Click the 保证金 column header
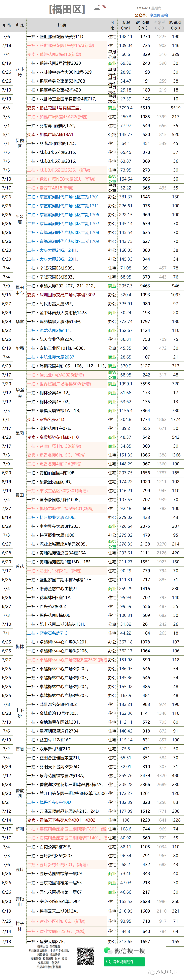The height and width of the screenshot is (980, 184). coord(176,25)
